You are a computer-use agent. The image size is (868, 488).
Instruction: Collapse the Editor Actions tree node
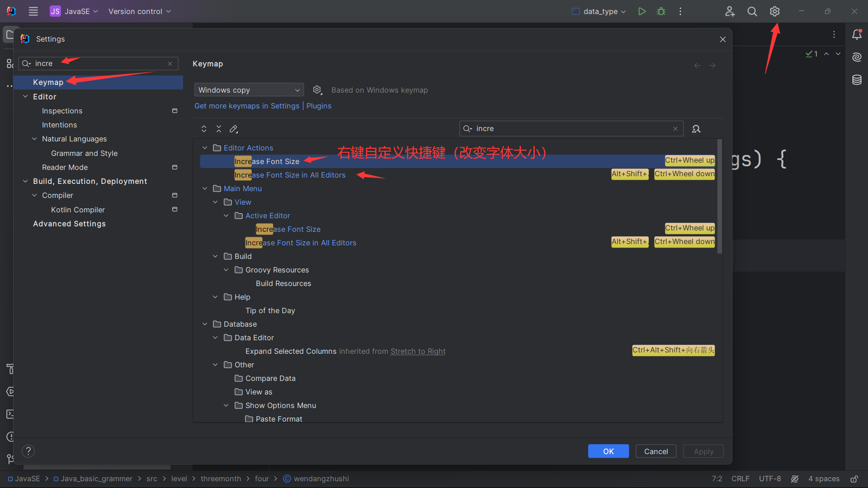point(205,148)
